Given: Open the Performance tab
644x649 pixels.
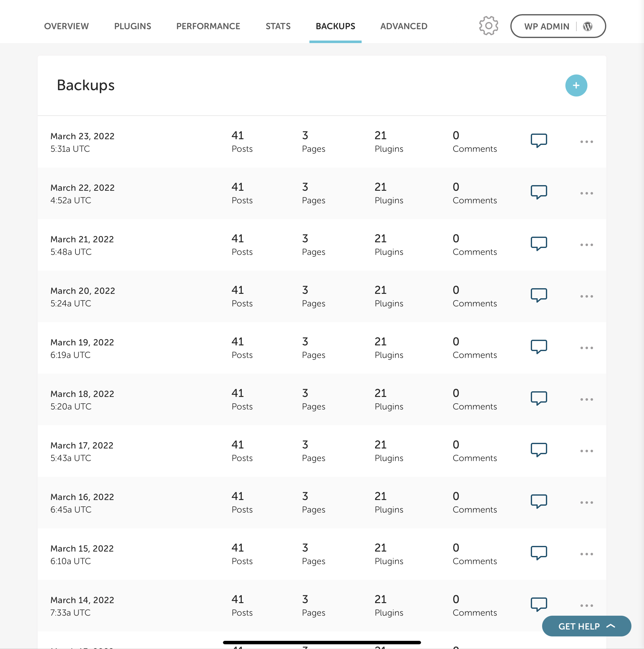Looking at the screenshot, I should (208, 26).
